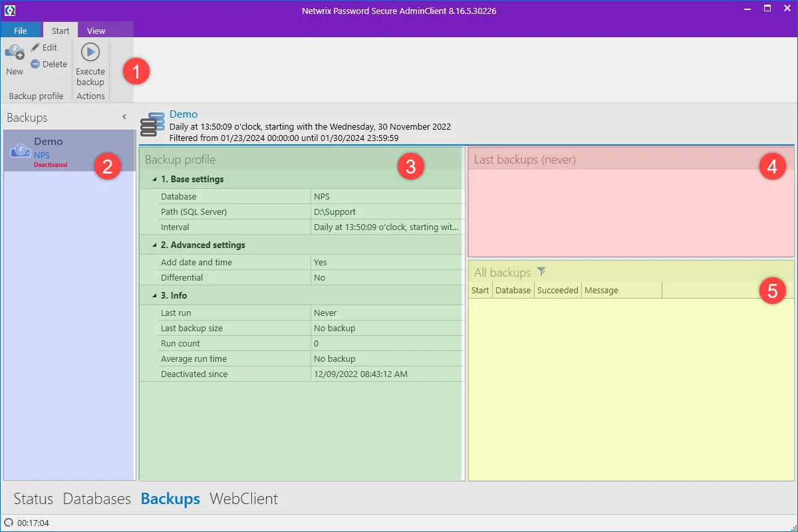The image size is (798, 532).
Task: Click the Deactivated since date value
Action: [360, 374]
